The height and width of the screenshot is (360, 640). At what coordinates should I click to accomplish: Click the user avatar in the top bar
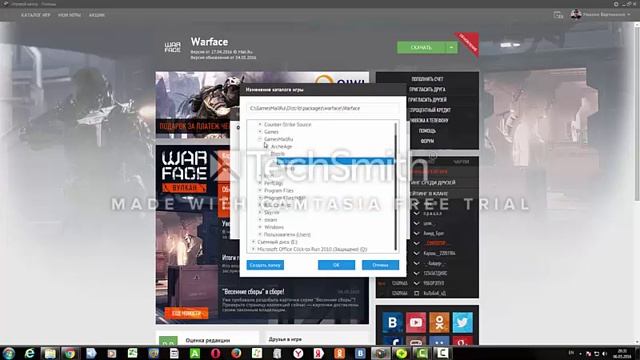(x=576, y=14)
